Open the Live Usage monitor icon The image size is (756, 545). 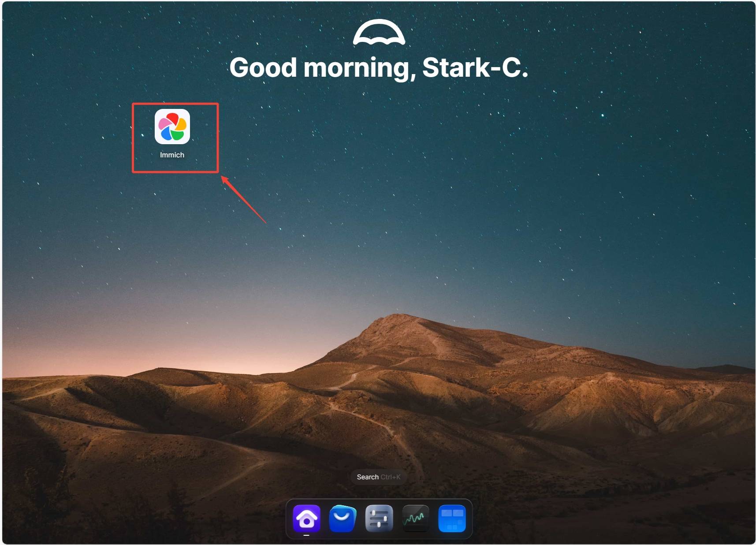(416, 518)
